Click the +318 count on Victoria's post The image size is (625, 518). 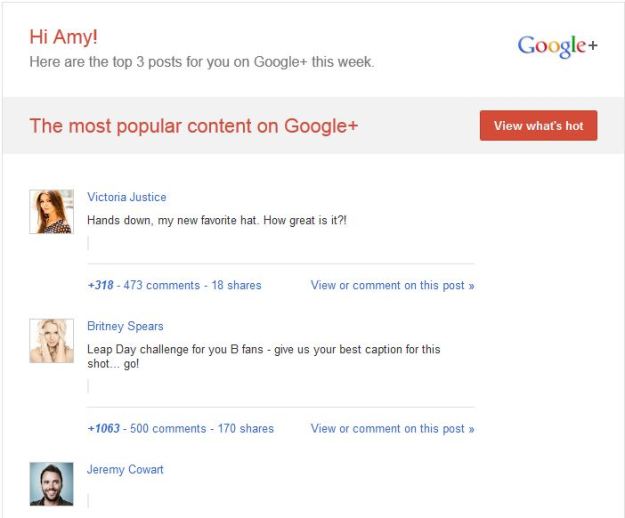click(100, 285)
